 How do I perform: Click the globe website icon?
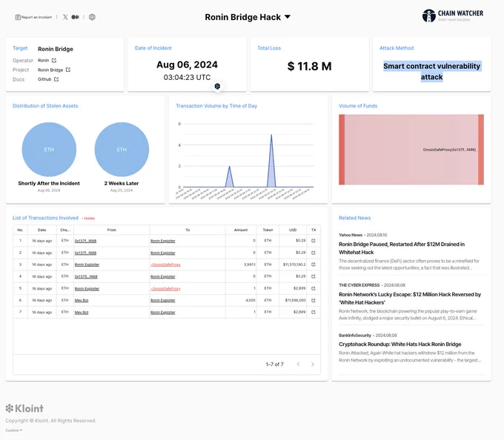[92, 17]
